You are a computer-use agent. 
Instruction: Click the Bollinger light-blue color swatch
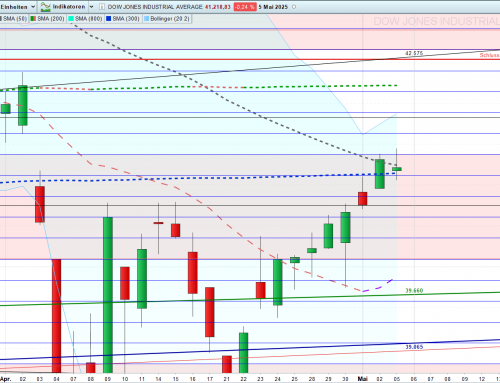pos(146,19)
